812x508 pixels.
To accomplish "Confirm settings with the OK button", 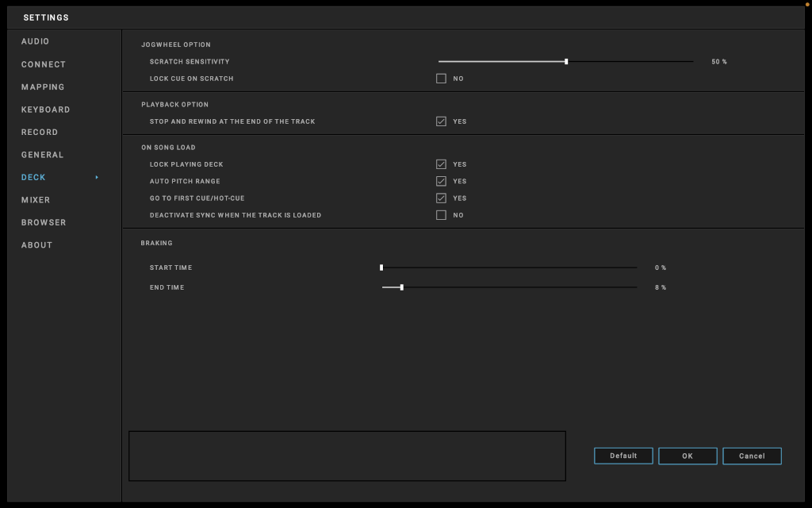I will (688, 456).
